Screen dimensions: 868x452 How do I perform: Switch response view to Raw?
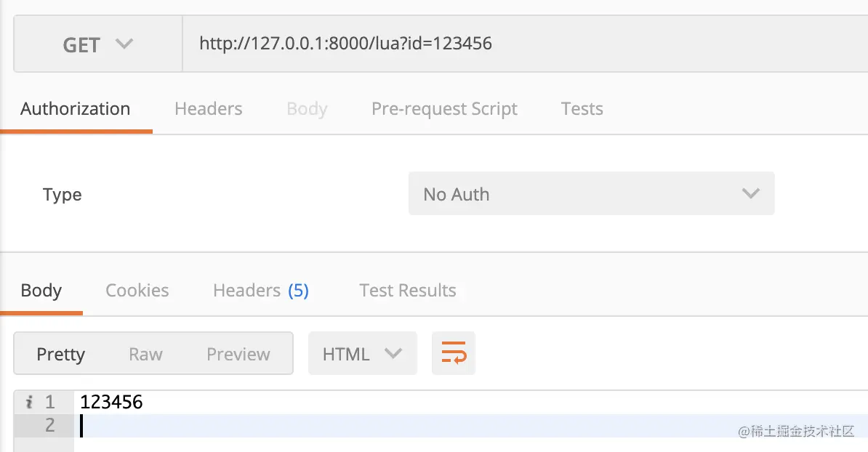(x=145, y=354)
